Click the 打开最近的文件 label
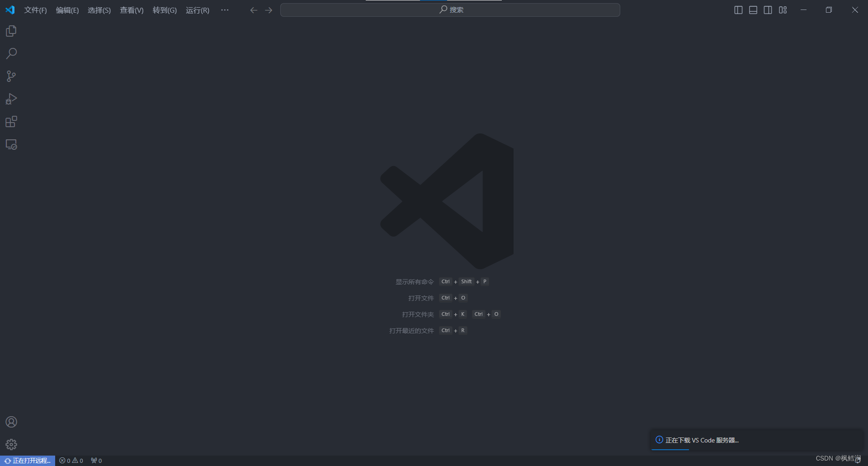 click(x=411, y=331)
